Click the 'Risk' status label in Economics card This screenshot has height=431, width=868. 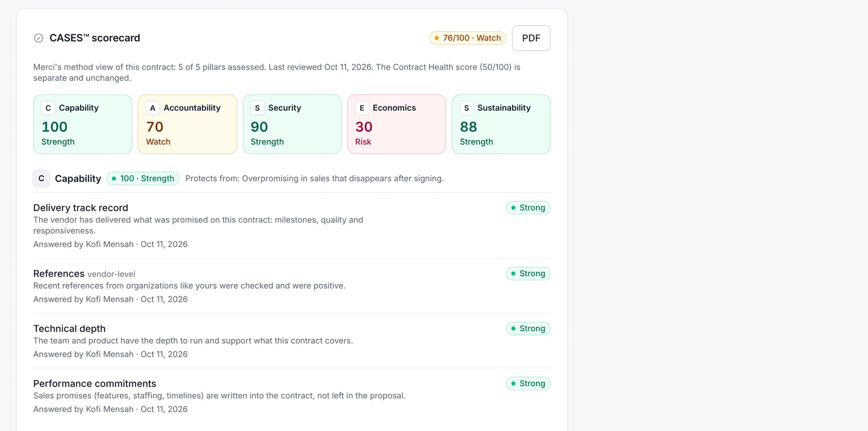pyautogui.click(x=363, y=142)
